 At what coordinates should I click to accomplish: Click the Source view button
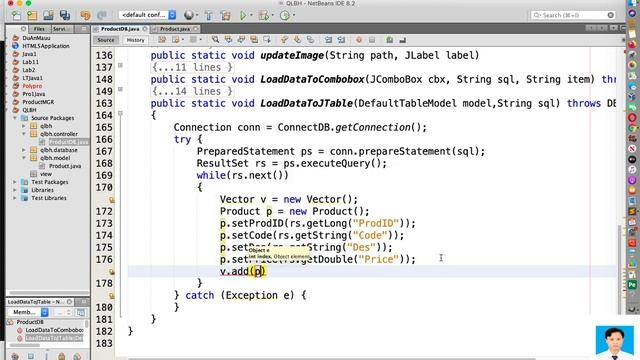[x=106, y=40]
